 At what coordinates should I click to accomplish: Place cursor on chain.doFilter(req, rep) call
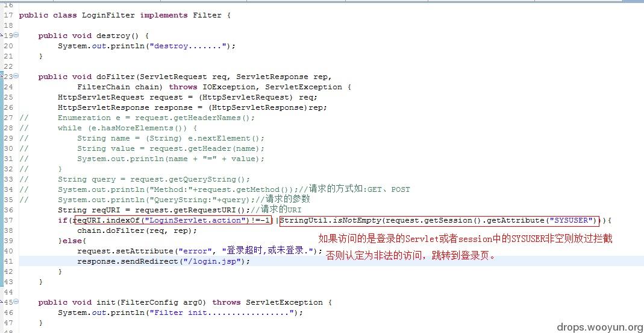[137, 230]
